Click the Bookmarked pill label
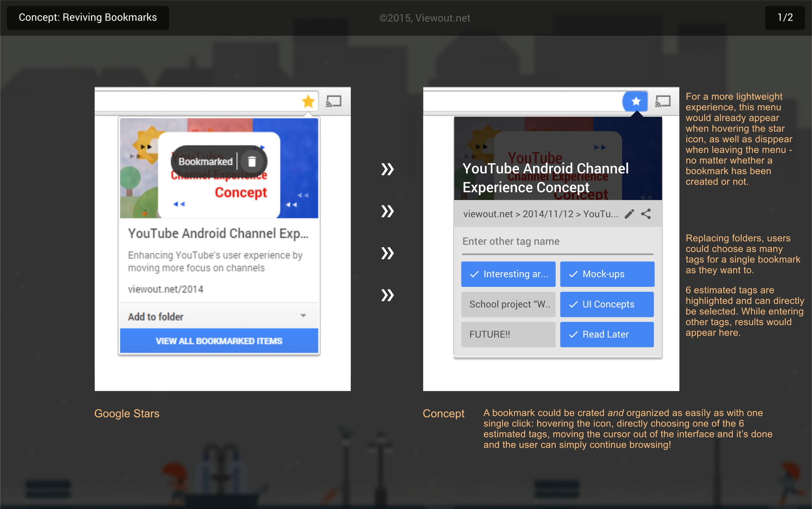812x509 pixels. pos(205,162)
